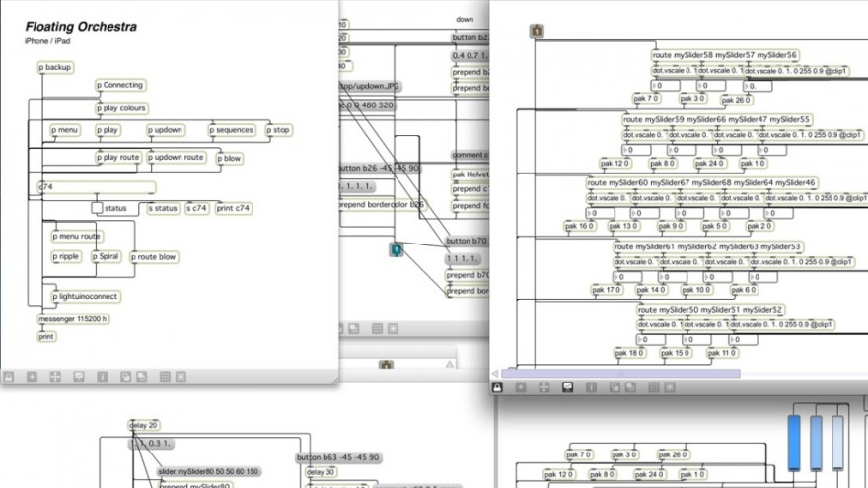Open the 'p sequences' subpatcher object
This screenshot has height=488, width=868.
click(x=232, y=130)
